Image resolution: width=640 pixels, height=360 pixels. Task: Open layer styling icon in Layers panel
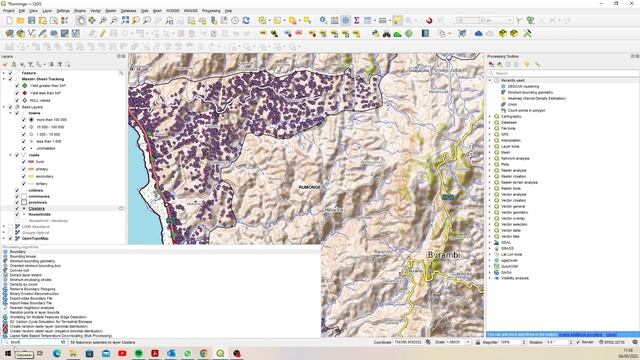click(5, 64)
